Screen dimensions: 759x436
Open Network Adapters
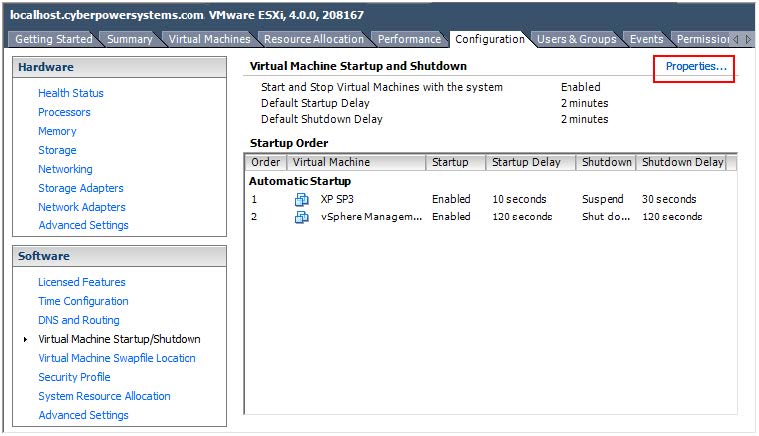(x=82, y=207)
